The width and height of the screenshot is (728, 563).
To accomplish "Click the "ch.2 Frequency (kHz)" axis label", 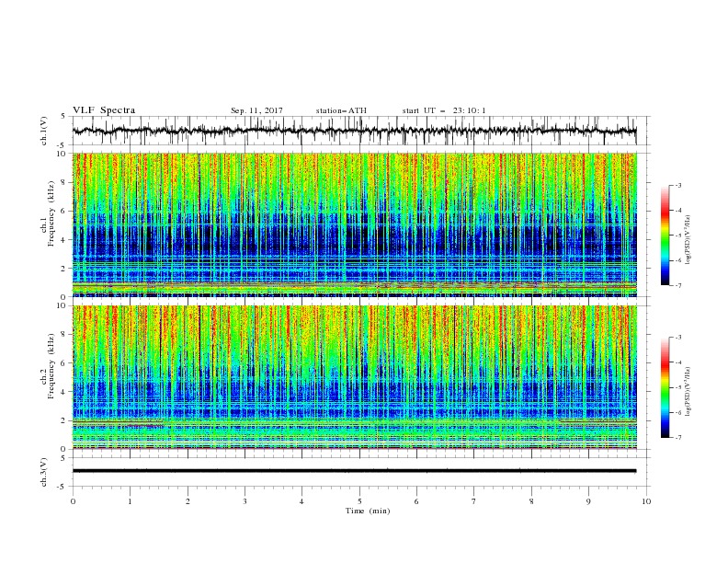I will [48, 366].
